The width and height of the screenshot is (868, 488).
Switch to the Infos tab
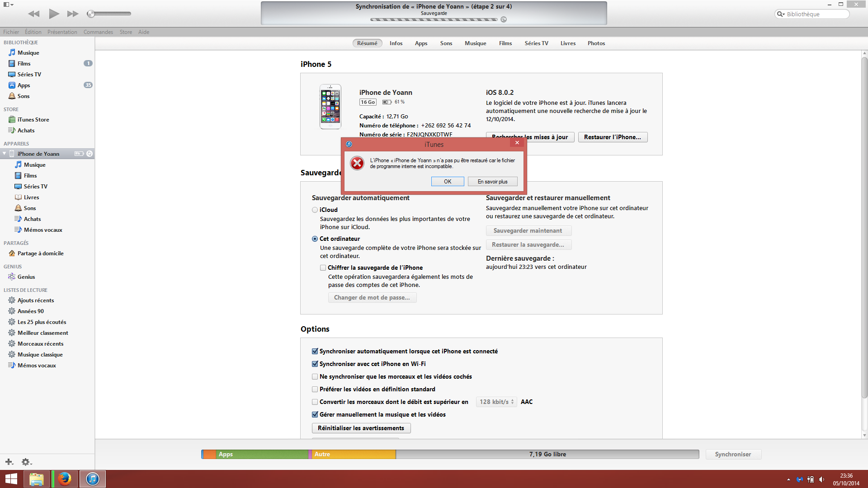click(x=396, y=43)
